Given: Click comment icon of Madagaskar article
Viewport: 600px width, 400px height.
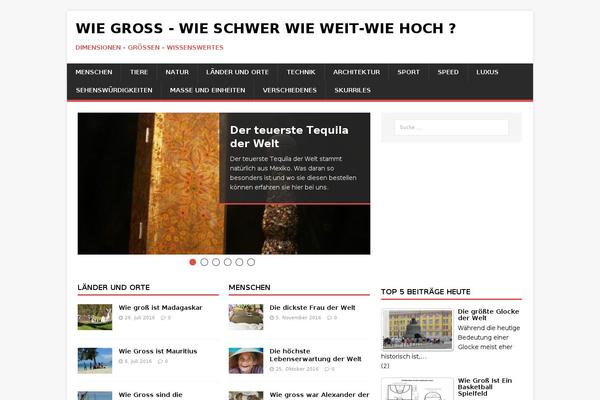Looking at the screenshot, I should [x=163, y=318].
